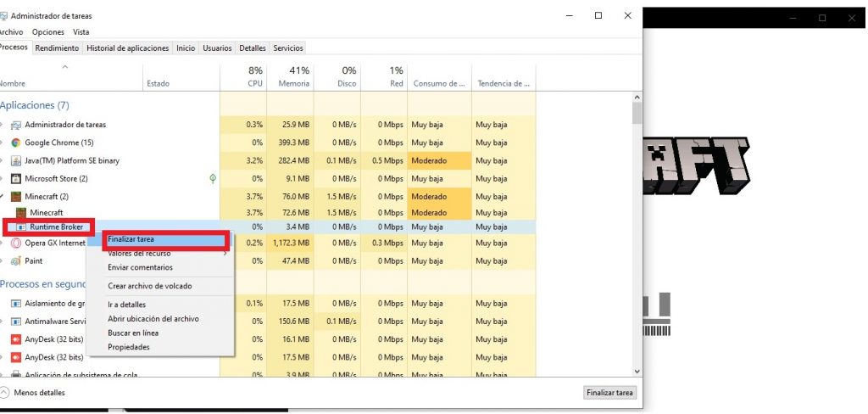Click the scrollbar up arrow in process list
Viewport: 868px width, 414px height.
[637, 97]
